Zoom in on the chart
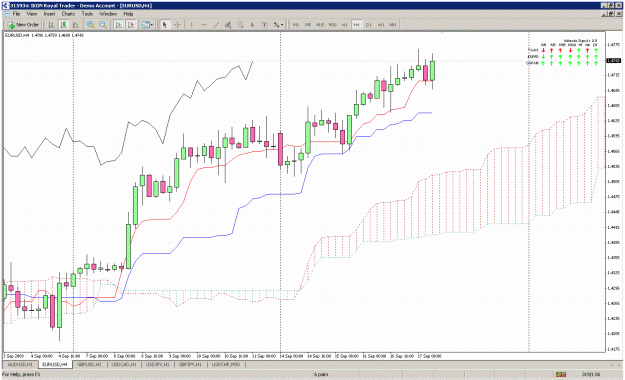This screenshot has width=625, height=380. 90,25
